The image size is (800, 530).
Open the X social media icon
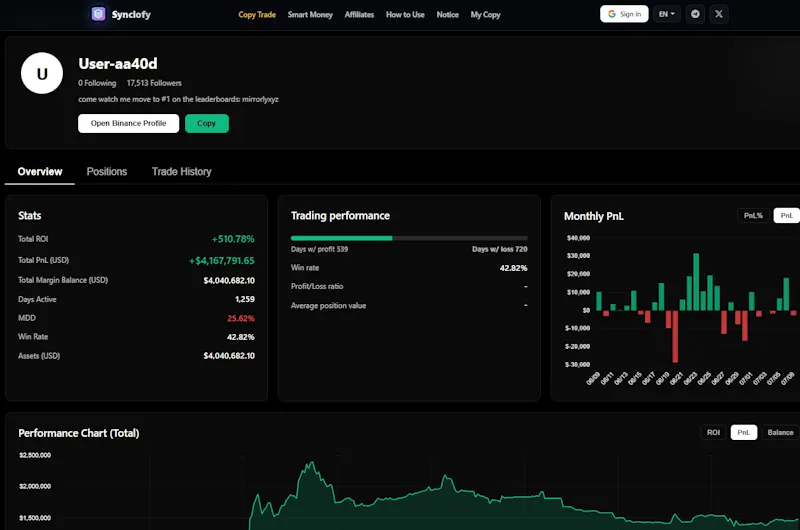(718, 14)
